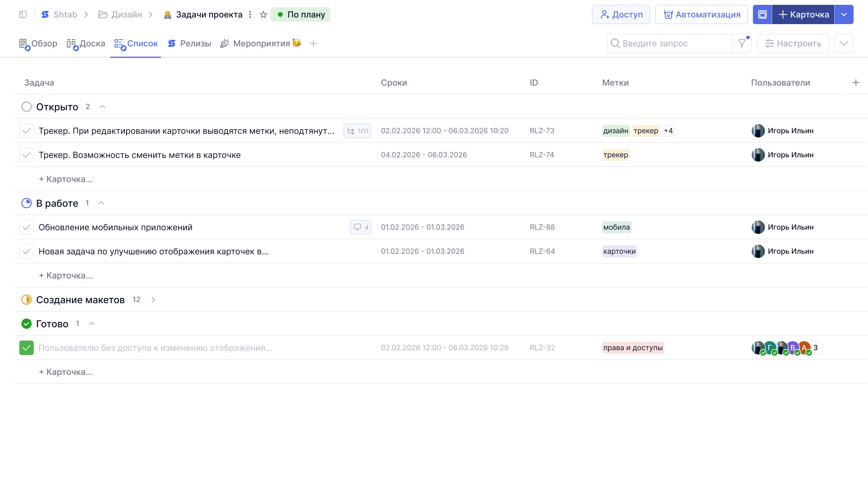This screenshot has height=484, width=868.
Task: Mark task RLZ-74 as complete
Action: (26, 155)
